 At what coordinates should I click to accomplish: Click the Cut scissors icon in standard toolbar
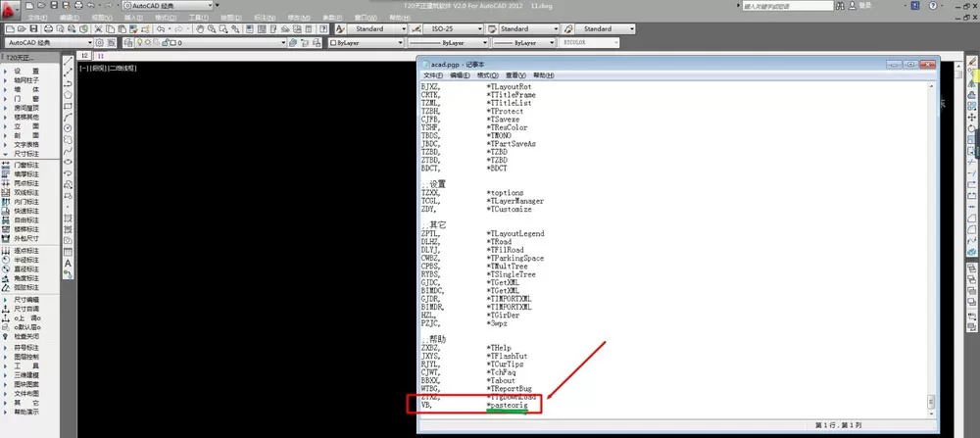pos(98,28)
